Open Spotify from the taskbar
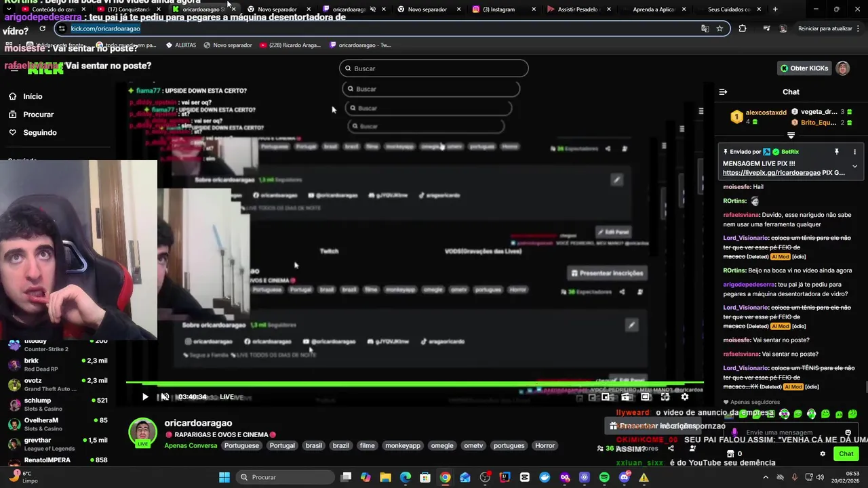 [x=604, y=477]
